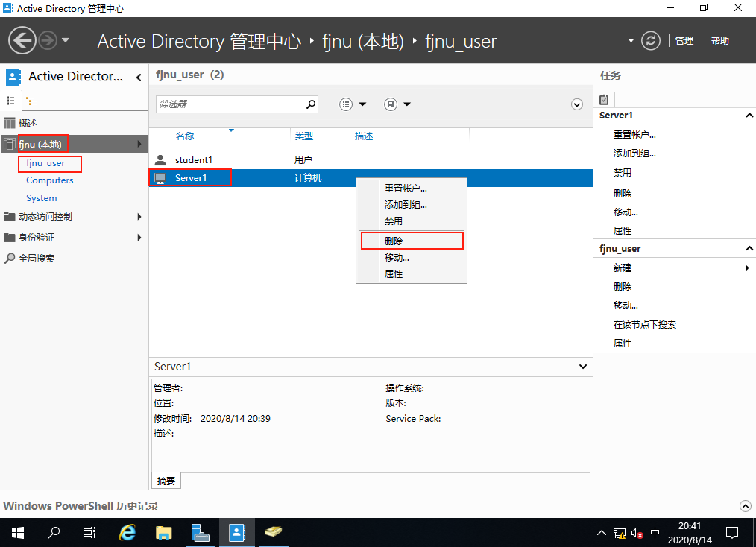This screenshot has width=756, height=547.
Task: Open navigation history dropdown next to forward arrow
Action: point(66,40)
